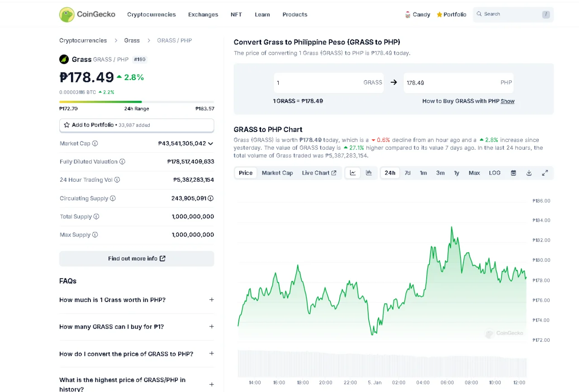Viewport: 579px width, 392px height.
Task: Go to Grass breadcrumb link
Action: coord(132,41)
